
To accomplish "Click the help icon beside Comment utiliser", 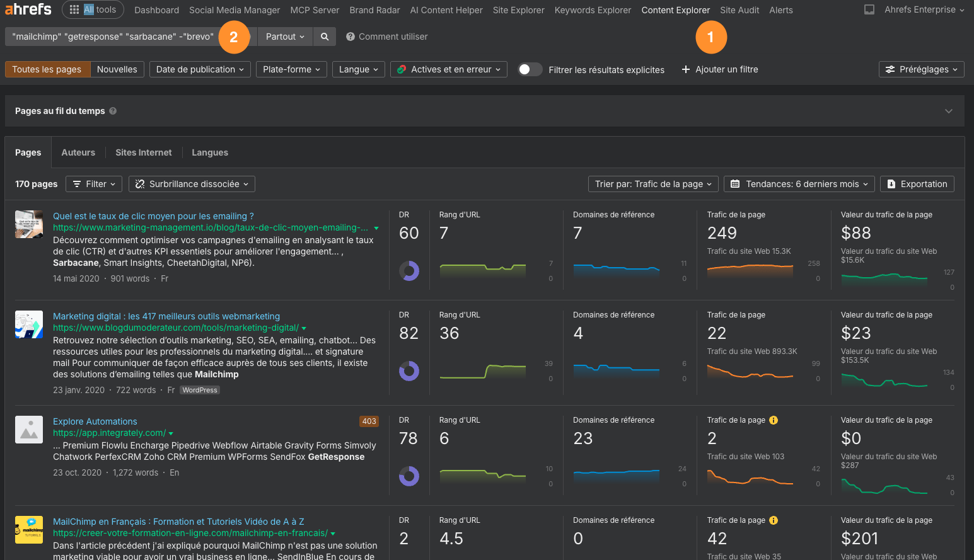I will tap(351, 37).
